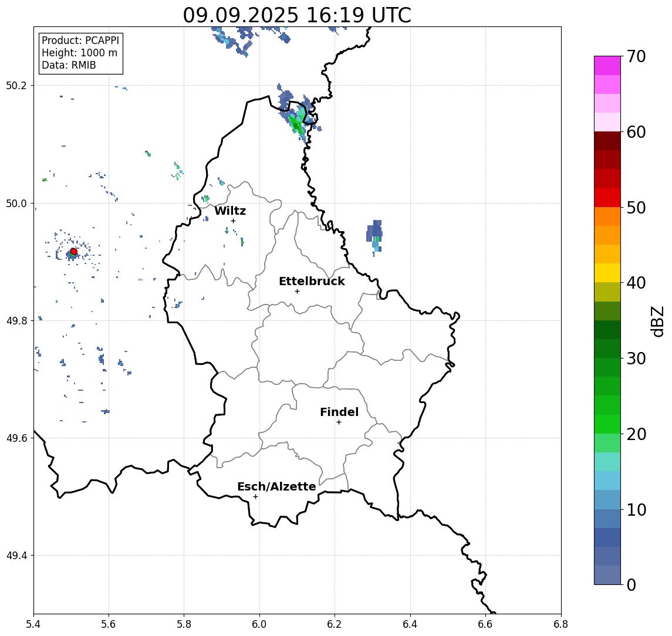
Task: Click the colorbar tick label 70
Action: point(636,56)
